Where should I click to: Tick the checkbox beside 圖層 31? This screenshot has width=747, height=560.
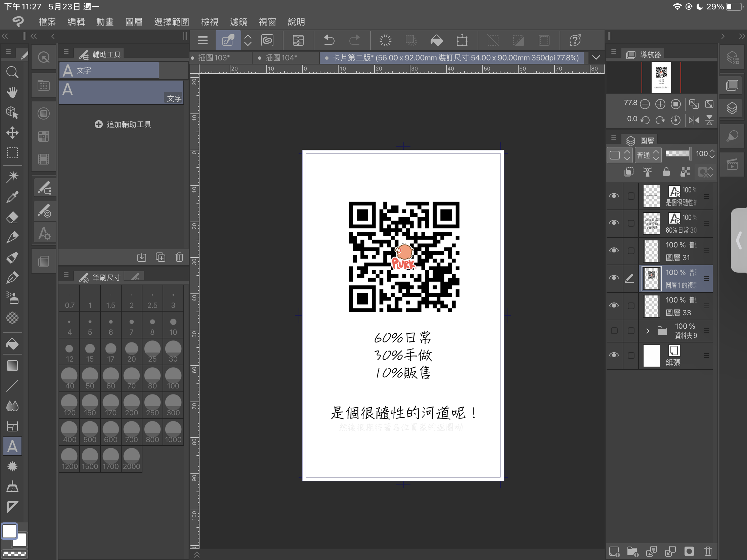click(631, 250)
